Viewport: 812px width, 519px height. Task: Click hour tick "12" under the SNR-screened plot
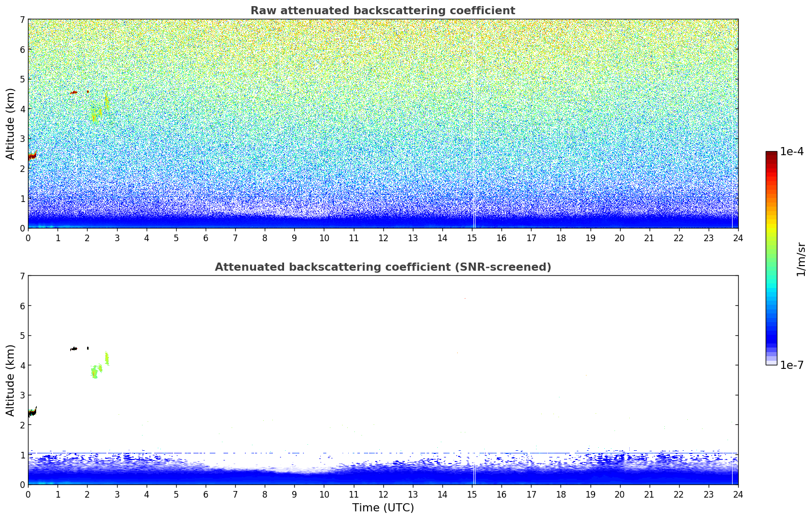[383, 494]
